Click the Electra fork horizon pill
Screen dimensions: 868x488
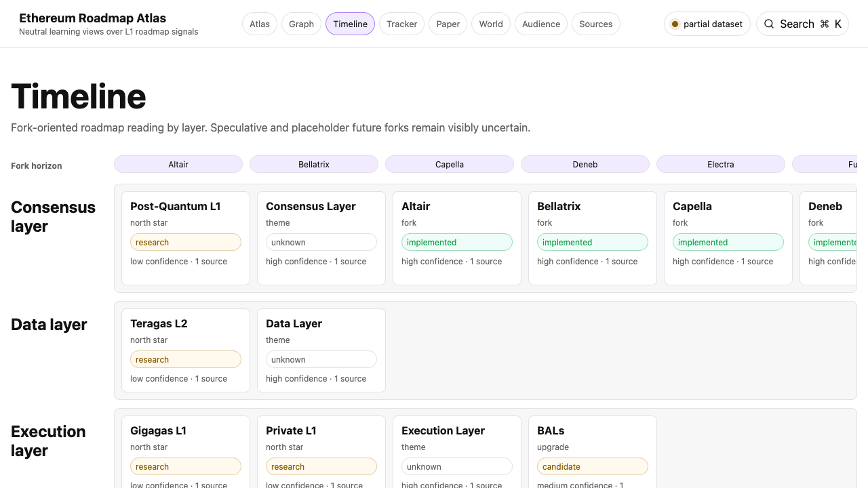point(721,164)
